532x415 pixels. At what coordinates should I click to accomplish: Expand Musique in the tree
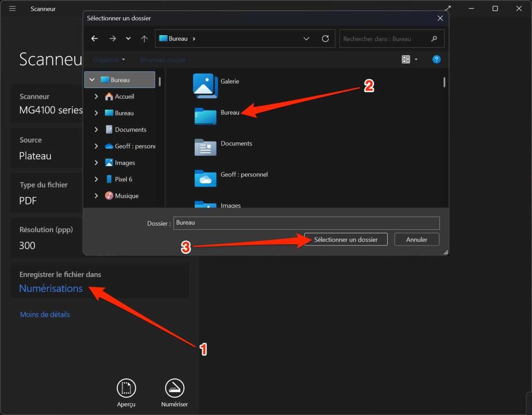point(96,196)
